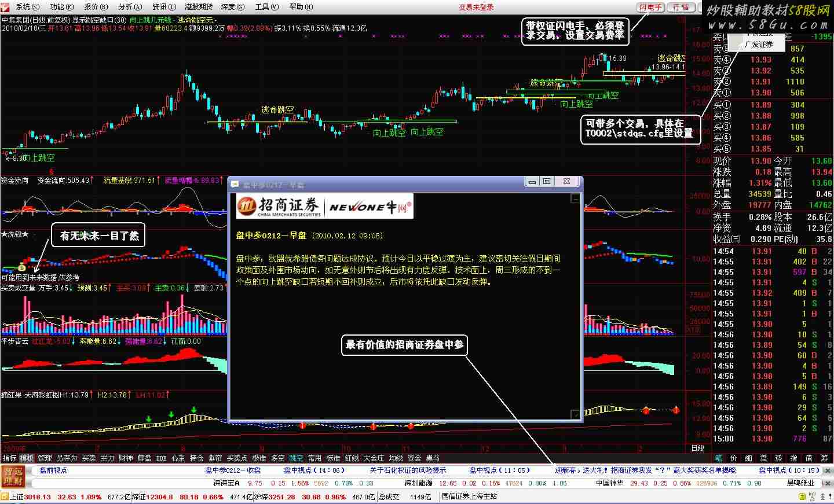Switch to the 筹 tab in quote panel
This screenshot has width=834, height=504.
(824, 458)
